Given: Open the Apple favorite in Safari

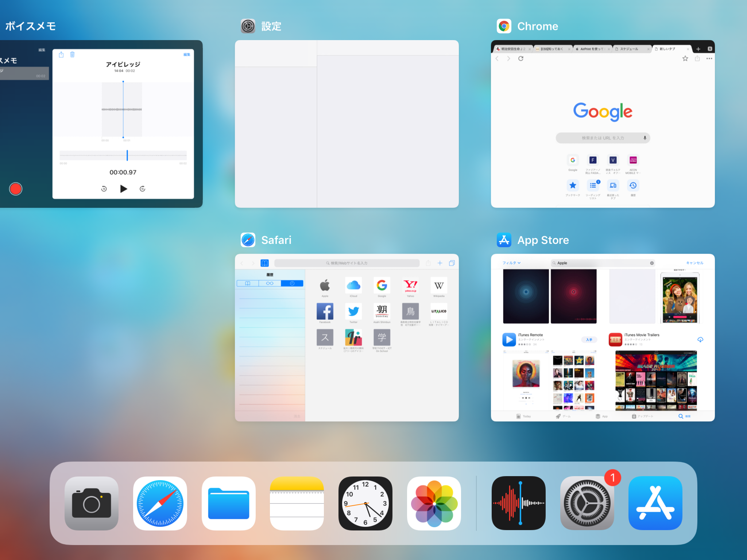Looking at the screenshot, I should point(325,287).
